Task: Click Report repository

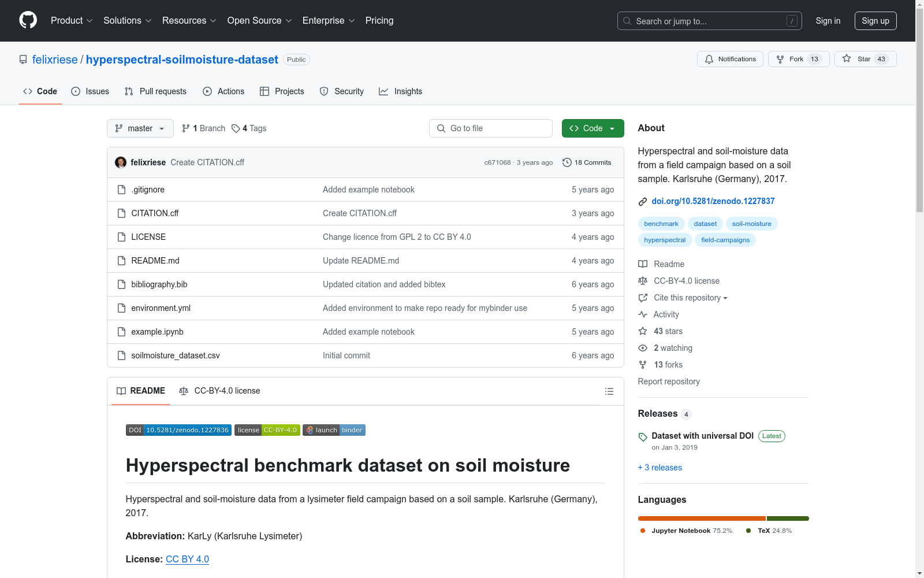Action: click(669, 381)
